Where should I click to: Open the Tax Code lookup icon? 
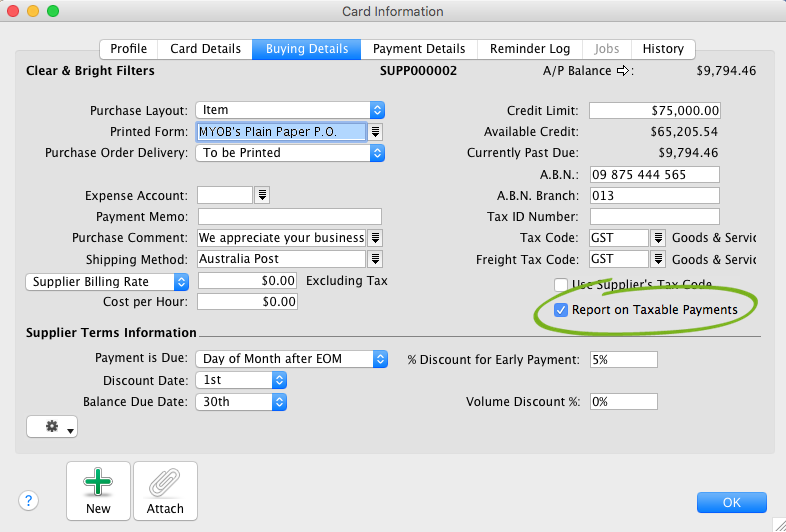[x=658, y=238]
